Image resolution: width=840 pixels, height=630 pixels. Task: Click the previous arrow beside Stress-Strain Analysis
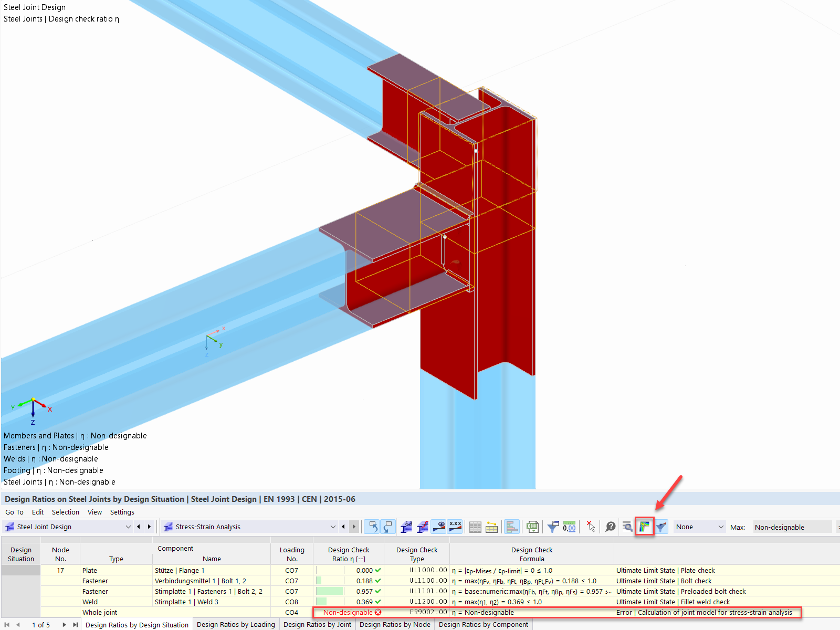pyautogui.click(x=343, y=527)
